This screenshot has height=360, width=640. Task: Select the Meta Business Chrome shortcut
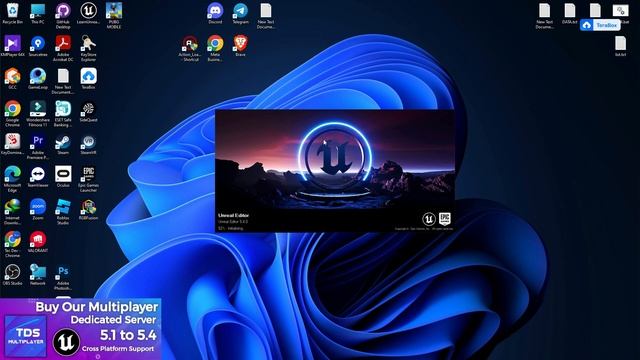click(x=215, y=48)
